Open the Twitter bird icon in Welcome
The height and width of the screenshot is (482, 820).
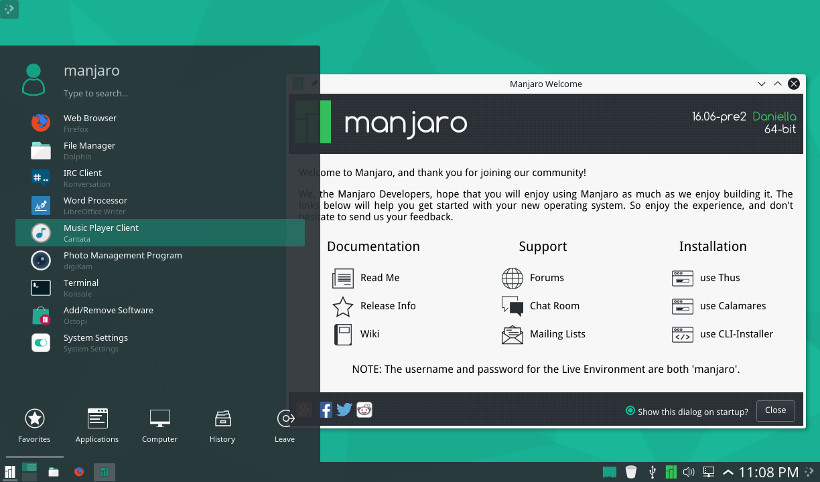pos(344,410)
